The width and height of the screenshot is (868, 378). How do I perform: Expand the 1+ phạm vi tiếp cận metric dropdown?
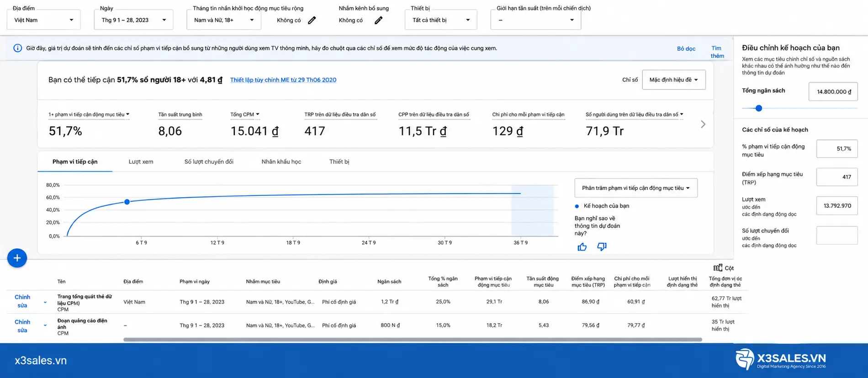(127, 114)
